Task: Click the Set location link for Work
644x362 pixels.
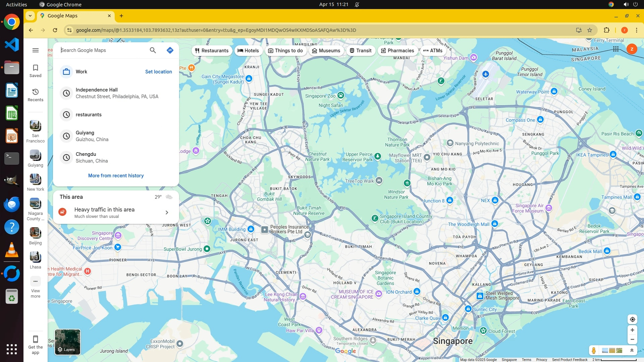Action: tap(158, 72)
